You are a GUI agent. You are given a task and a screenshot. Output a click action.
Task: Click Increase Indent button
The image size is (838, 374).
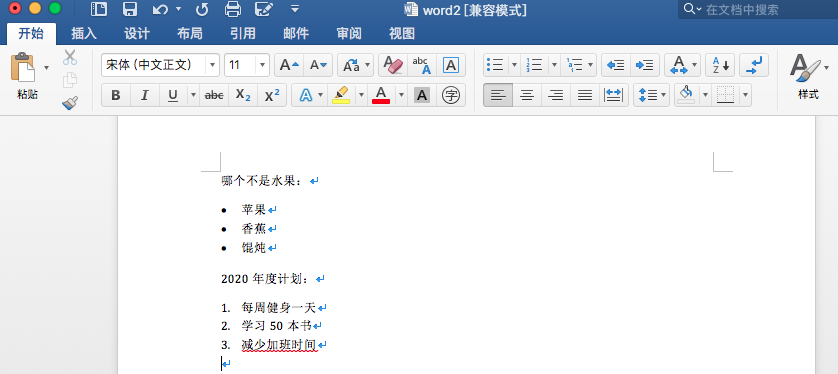coord(645,65)
